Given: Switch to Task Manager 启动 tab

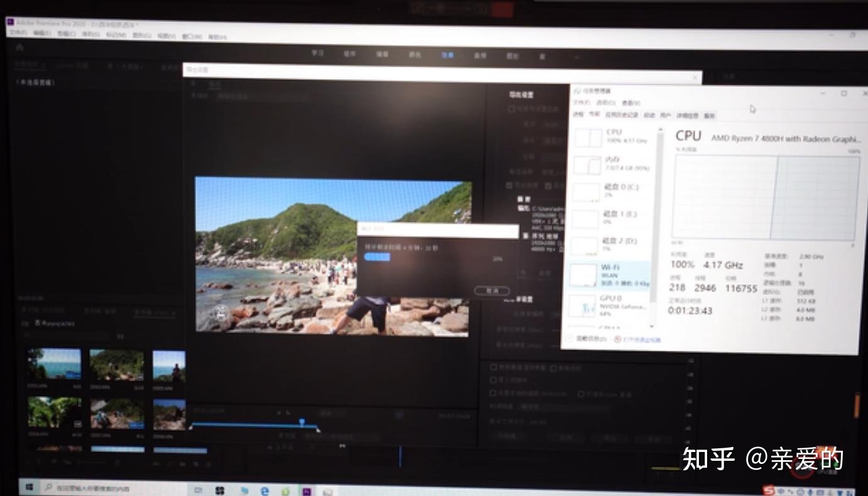Looking at the screenshot, I should pos(649,116).
